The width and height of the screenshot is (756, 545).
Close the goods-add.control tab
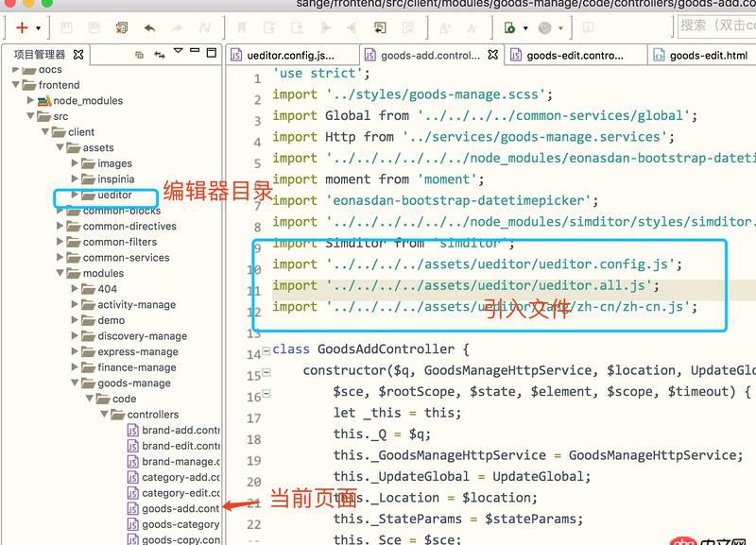pos(492,55)
